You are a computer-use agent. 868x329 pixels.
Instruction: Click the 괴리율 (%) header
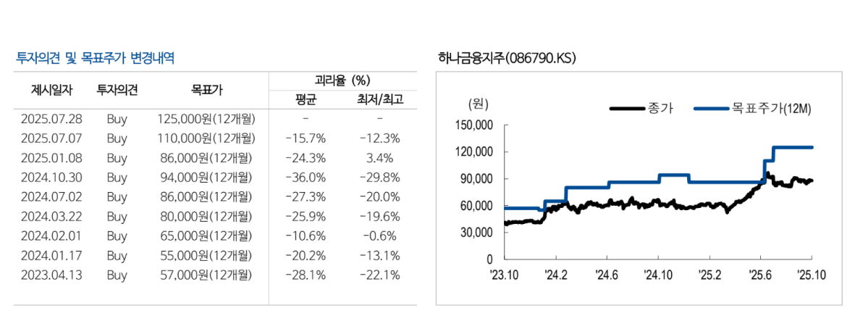pyautogui.click(x=342, y=80)
